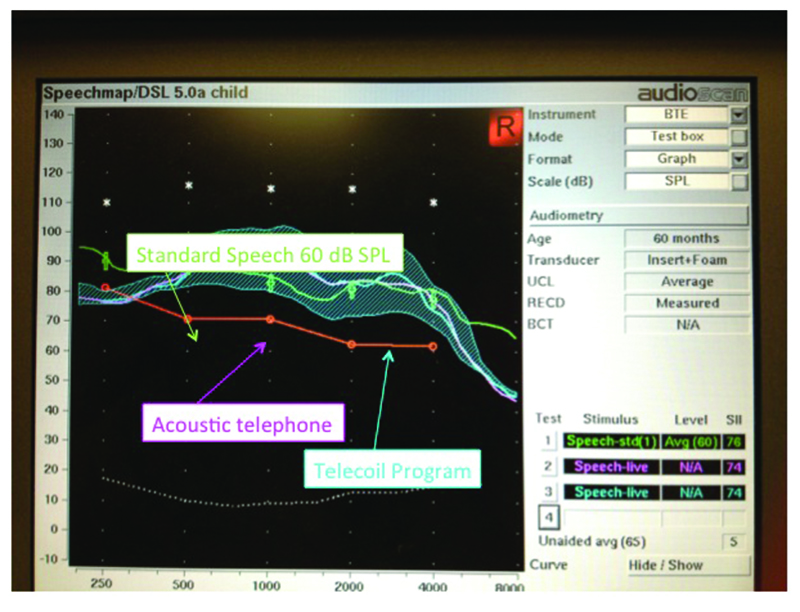Expand the Format dropdown arrow
Image resolution: width=800 pixels, height=612 pixels.
click(739, 159)
